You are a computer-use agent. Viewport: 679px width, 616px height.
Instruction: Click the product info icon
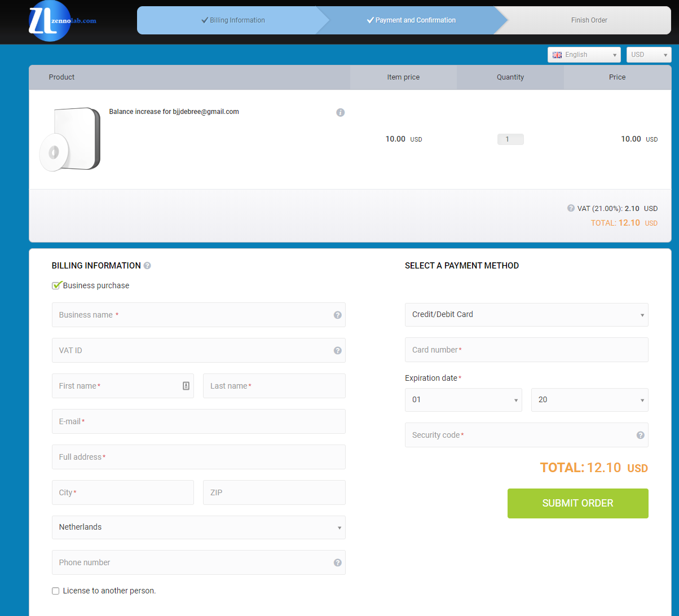click(340, 112)
